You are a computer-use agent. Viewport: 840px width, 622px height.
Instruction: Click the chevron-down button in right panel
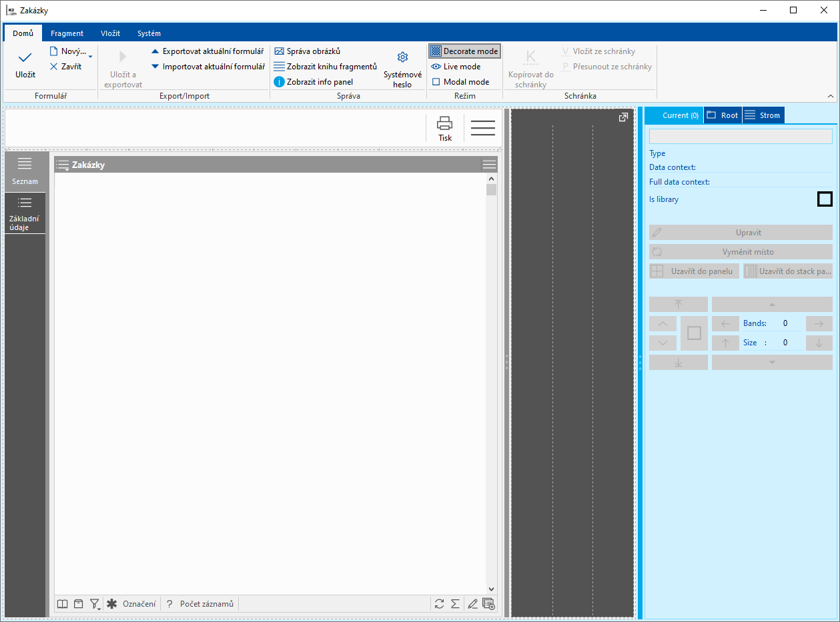pos(663,343)
